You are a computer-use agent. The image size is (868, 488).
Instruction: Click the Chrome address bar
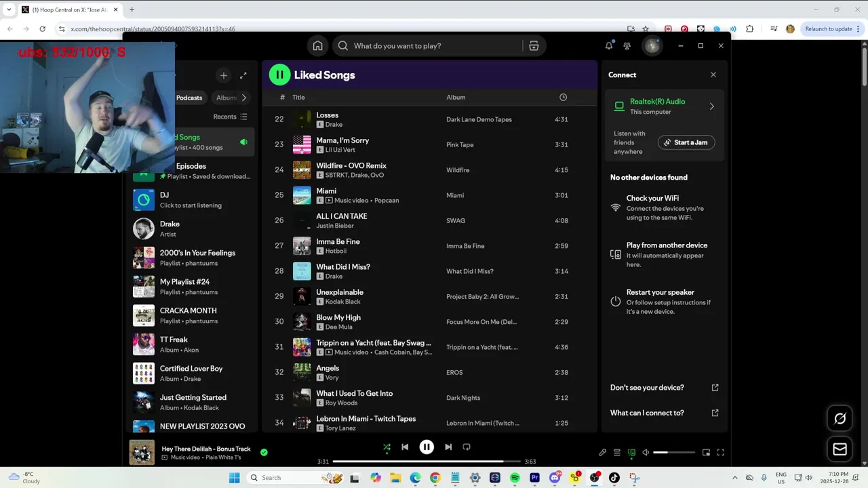tap(339, 28)
